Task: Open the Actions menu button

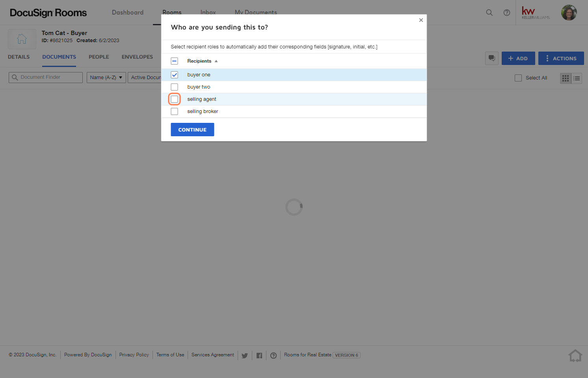Action: tap(561, 58)
